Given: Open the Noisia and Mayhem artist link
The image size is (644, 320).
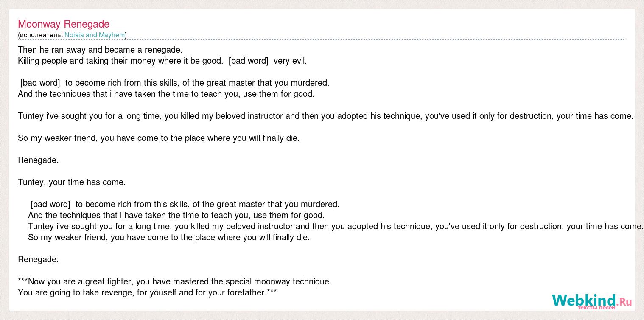Looking at the screenshot, I should (x=95, y=35).
